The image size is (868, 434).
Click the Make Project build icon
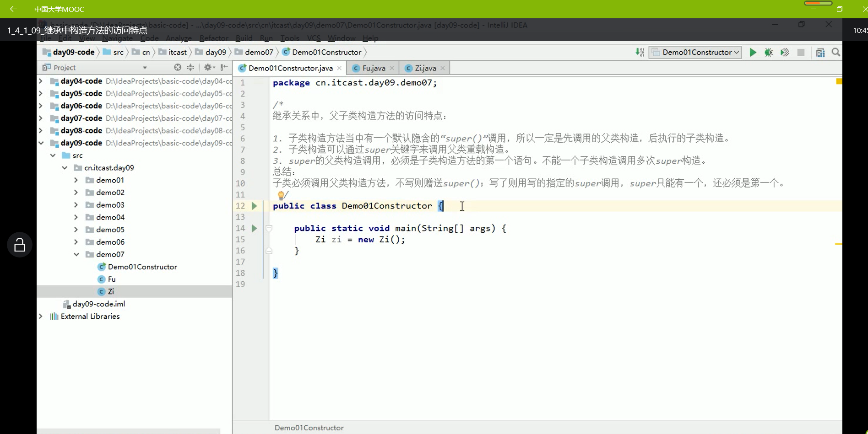640,53
